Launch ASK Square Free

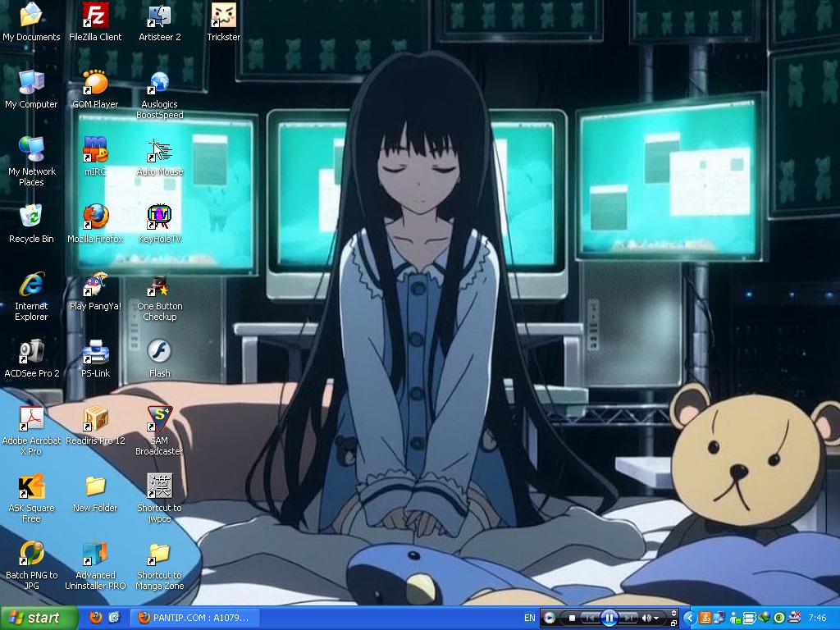pyautogui.click(x=31, y=499)
